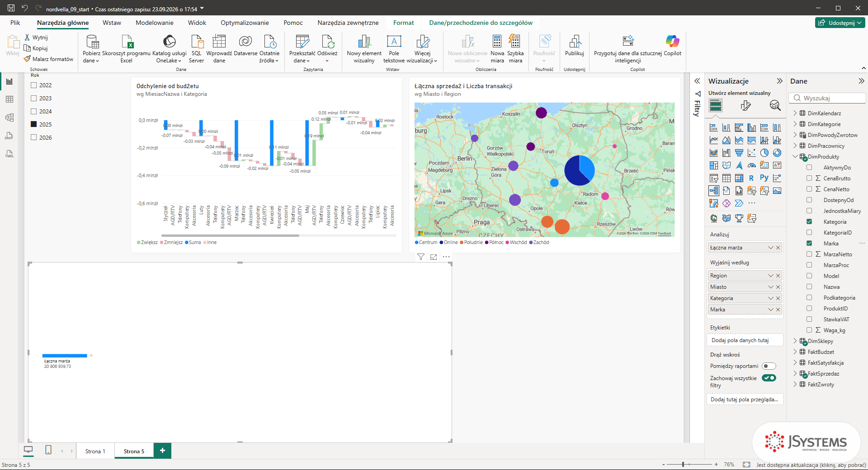Viewport: 868px width, 470px height.
Task: Collapse the Wizualizacje pane
Action: [x=779, y=81]
